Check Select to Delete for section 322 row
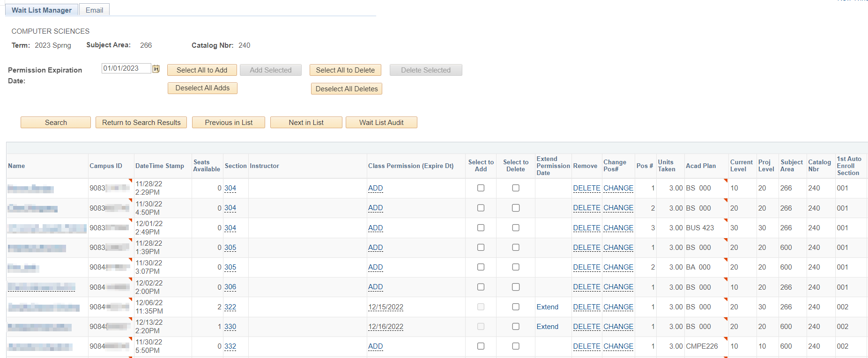 click(516, 307)
